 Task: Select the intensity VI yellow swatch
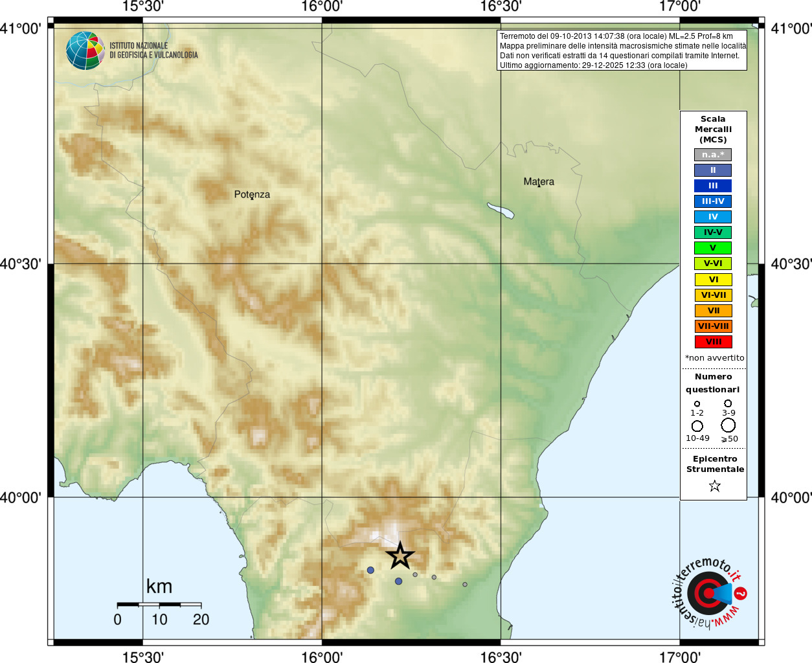click(x=713, y=280)
